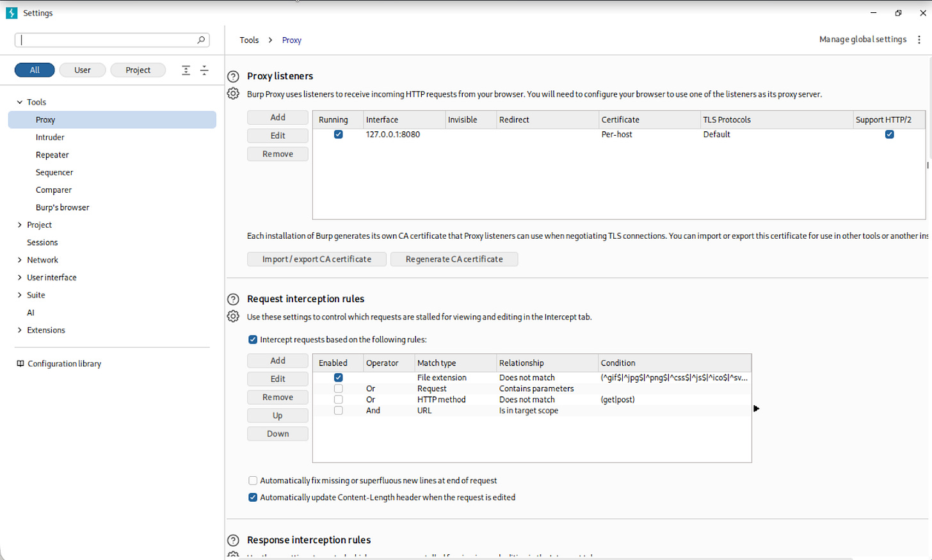Click the search magnifier icon in settings search
The width and height of the screenshot is (932, 560).
point(201,40)
